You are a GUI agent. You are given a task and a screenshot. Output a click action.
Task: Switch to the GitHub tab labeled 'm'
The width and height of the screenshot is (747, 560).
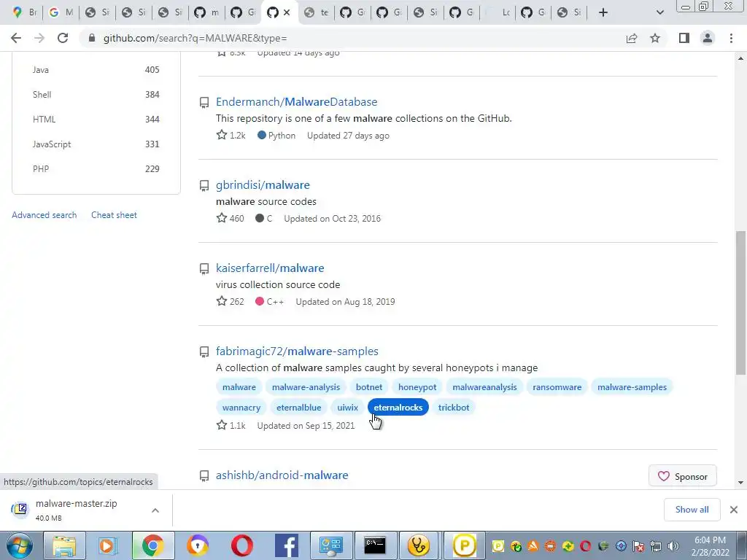207,12
